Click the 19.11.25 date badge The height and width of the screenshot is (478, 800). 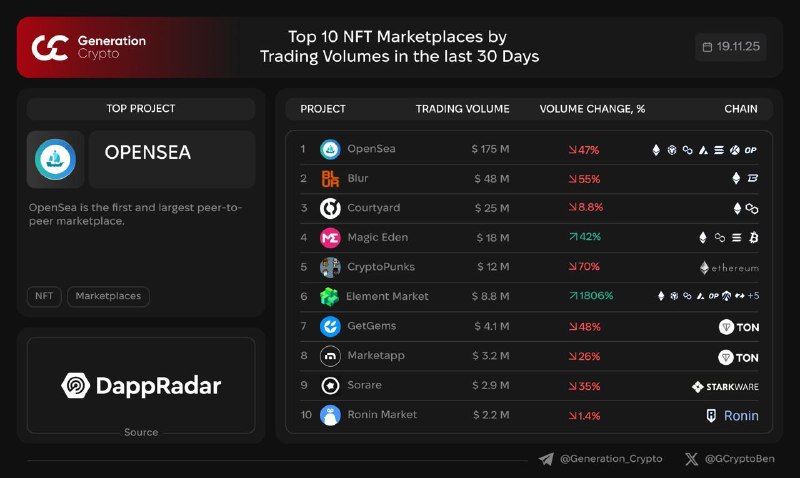(x=731, y=47)
